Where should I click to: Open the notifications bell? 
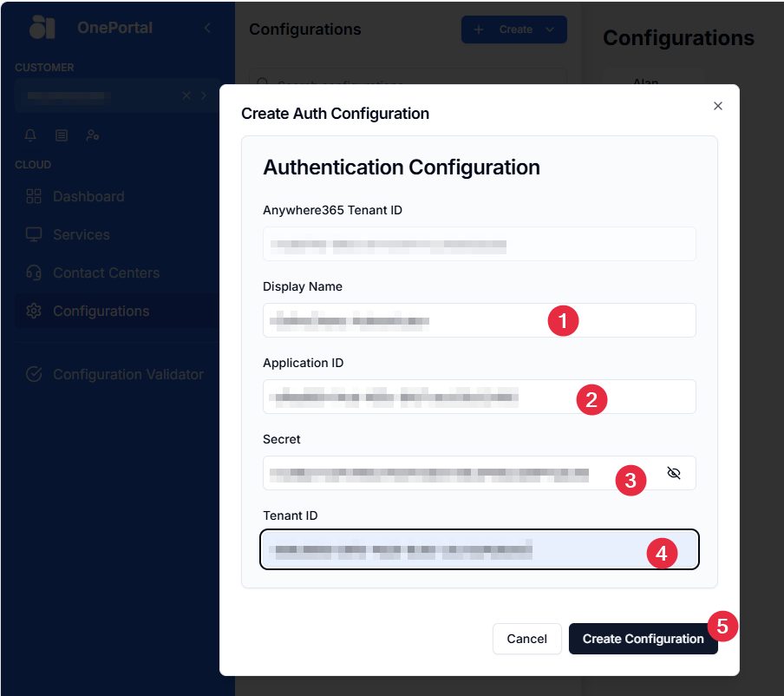(30, 135)
